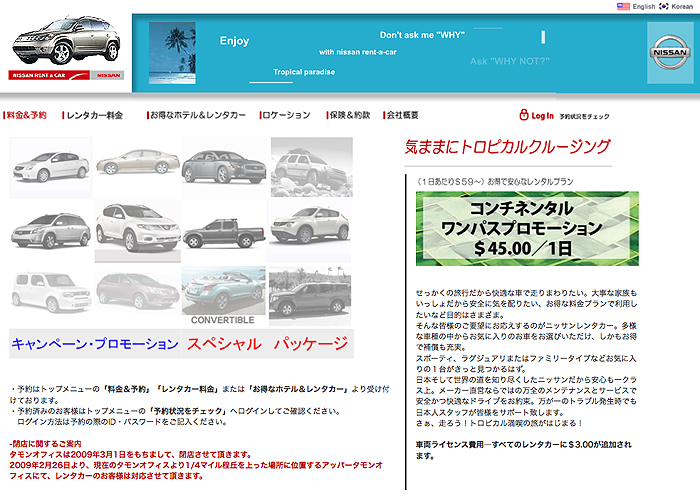Click the CONVERTIBLE caption label
The image size is (700, 503).
tap(222, 320)
